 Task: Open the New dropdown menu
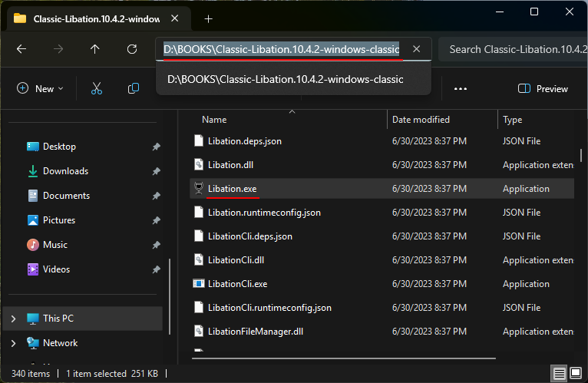(41, 88)
